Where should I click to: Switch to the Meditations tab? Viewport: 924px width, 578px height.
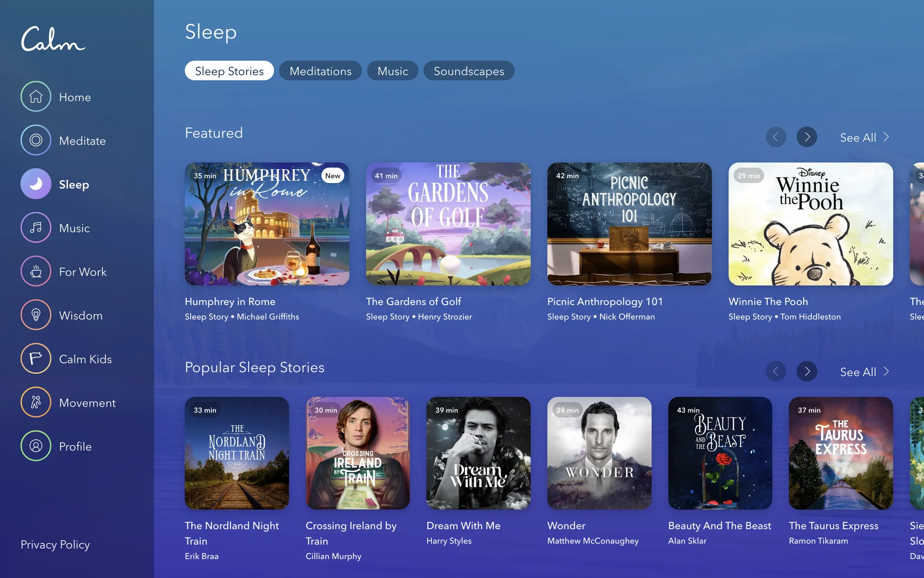point(321,71)
